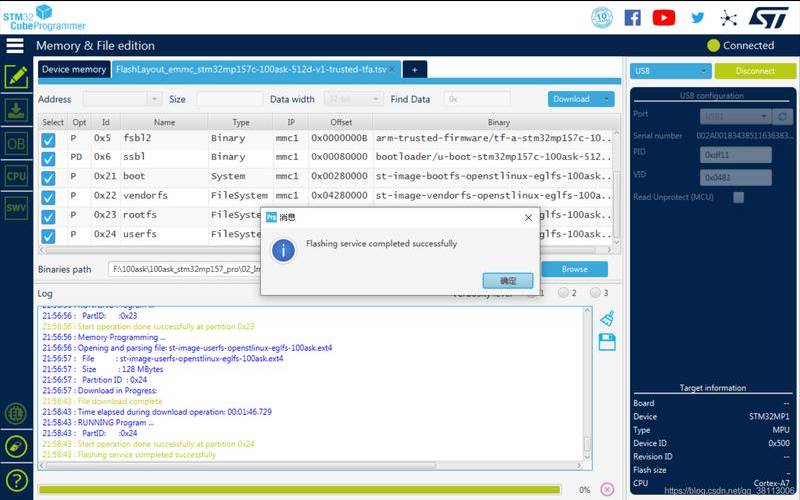Viewport: 800px width, 500px height.
Task: Open ST Facebook page icon
Action: point(632,18)
